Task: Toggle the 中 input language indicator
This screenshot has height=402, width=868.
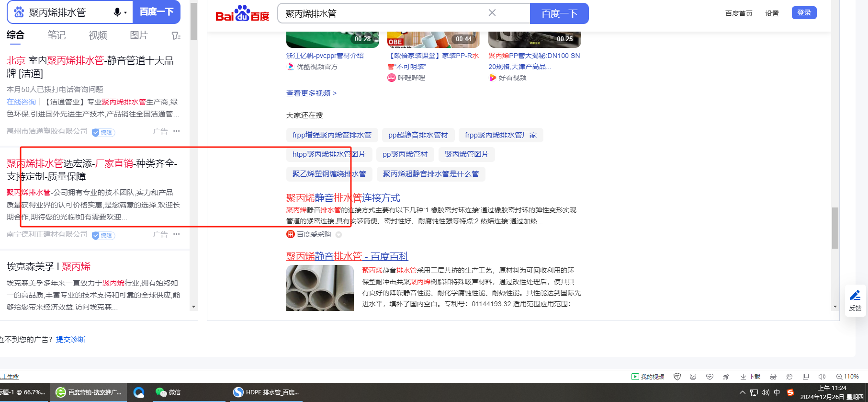Action: click(777, 392)
